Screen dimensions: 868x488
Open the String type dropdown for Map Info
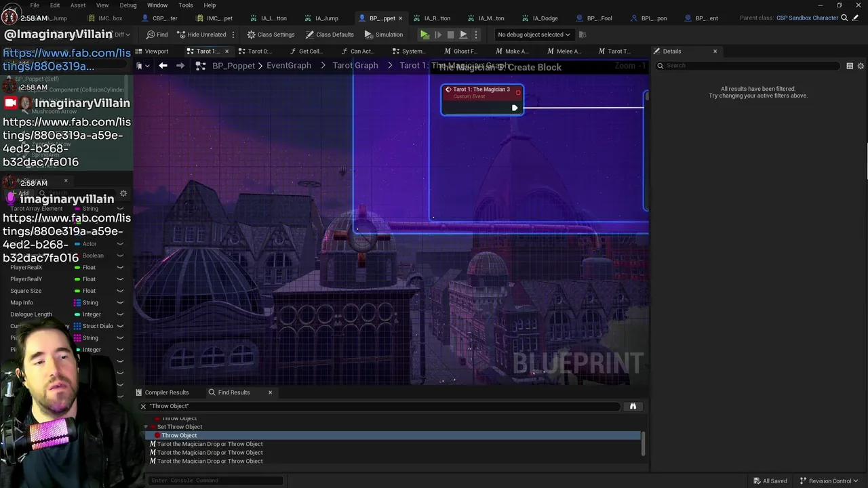click(x=86, y=303)
